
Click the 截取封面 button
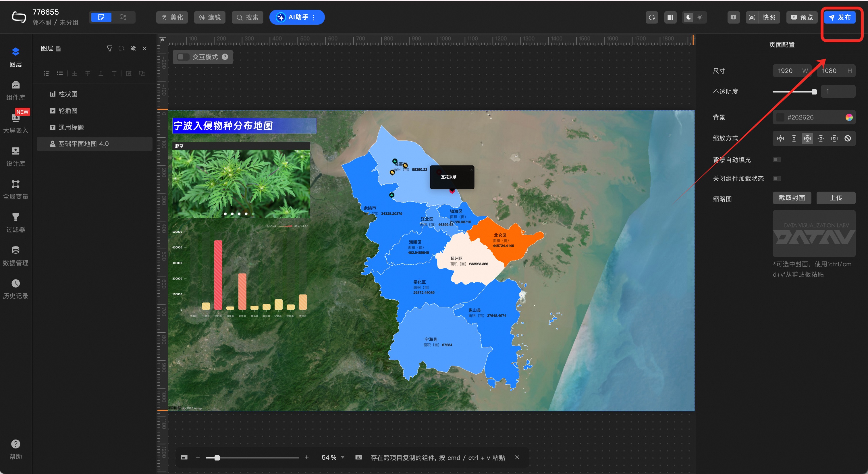tap(792, 198)
